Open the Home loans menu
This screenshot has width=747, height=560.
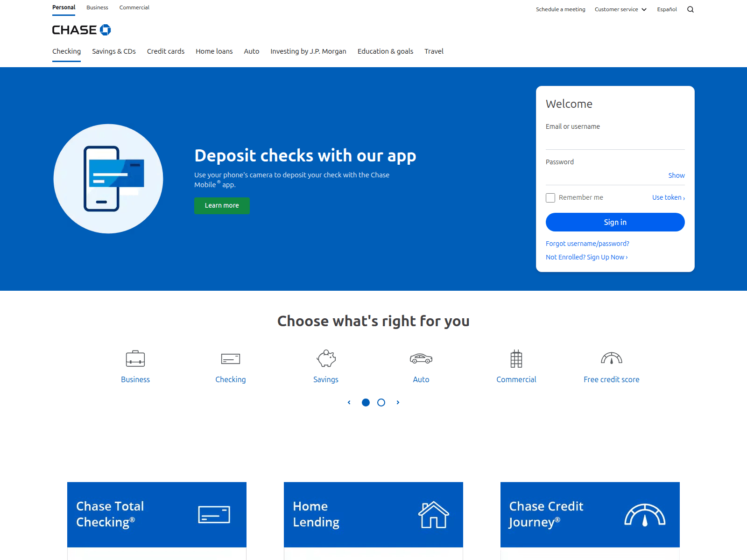pos(214,51)
